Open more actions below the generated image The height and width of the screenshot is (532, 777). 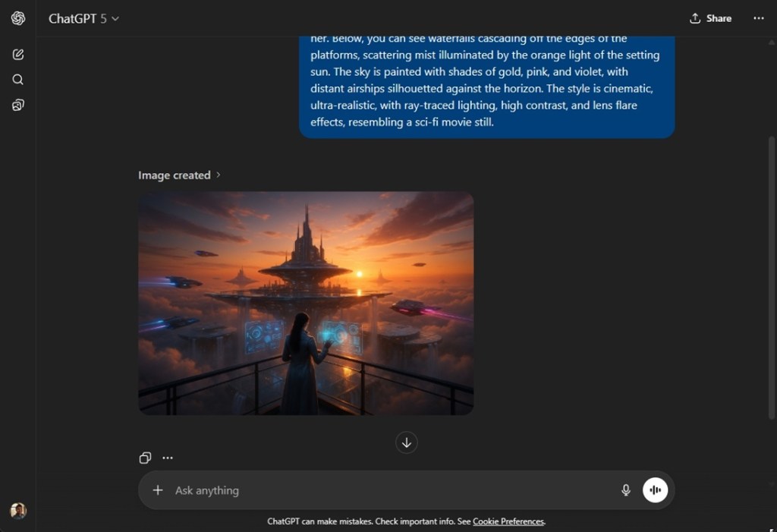(167, 457)
